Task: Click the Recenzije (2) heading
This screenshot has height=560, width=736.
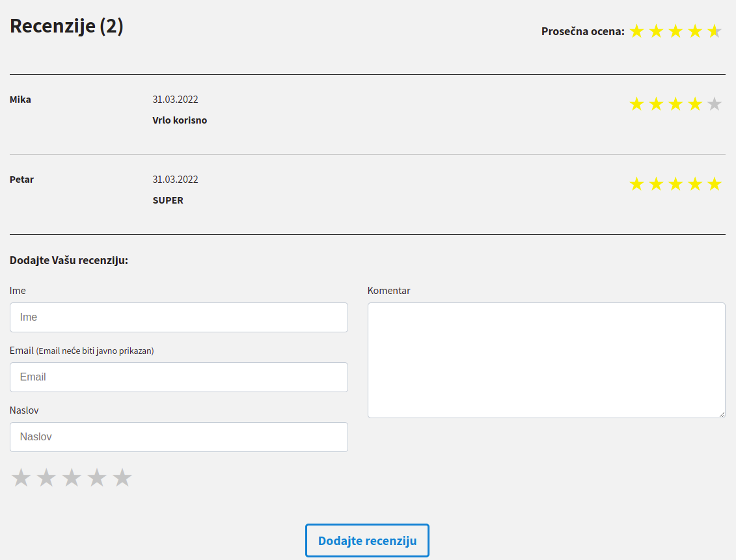Action: [x=66, y=26]
